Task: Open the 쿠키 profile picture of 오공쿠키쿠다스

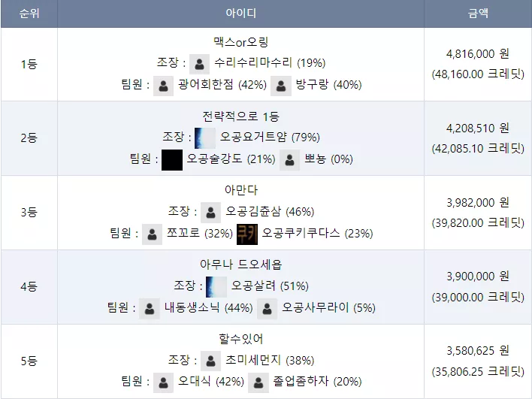Action: [247, 234]
